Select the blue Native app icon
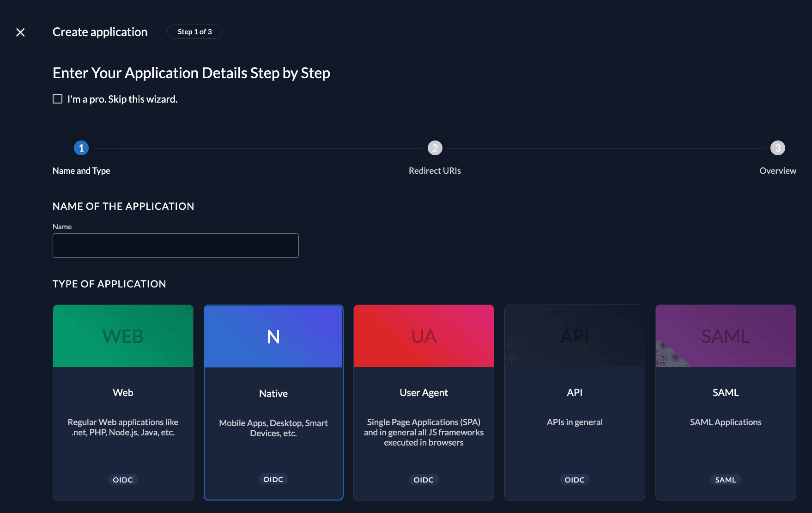The image size is (812, 513). point(273,336)
